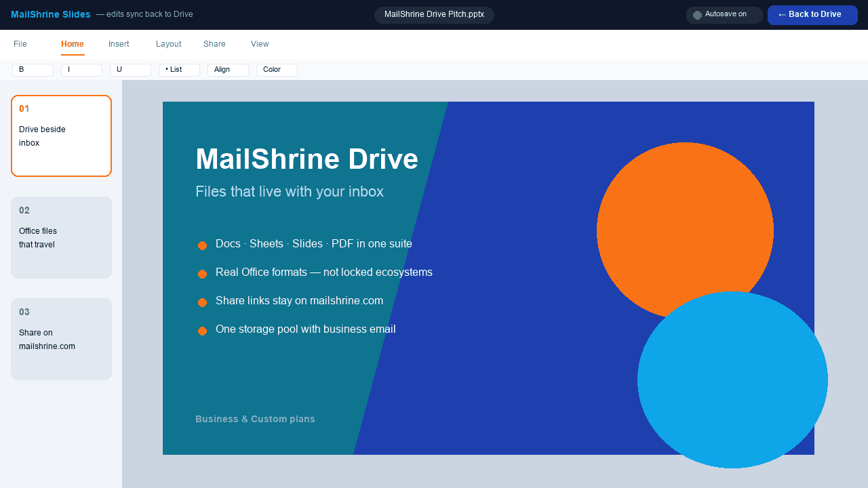This screenshot has width=868, height=488.
Task: Click subtitle Files that live with your inbox
Action: click(x=290, y=192)
